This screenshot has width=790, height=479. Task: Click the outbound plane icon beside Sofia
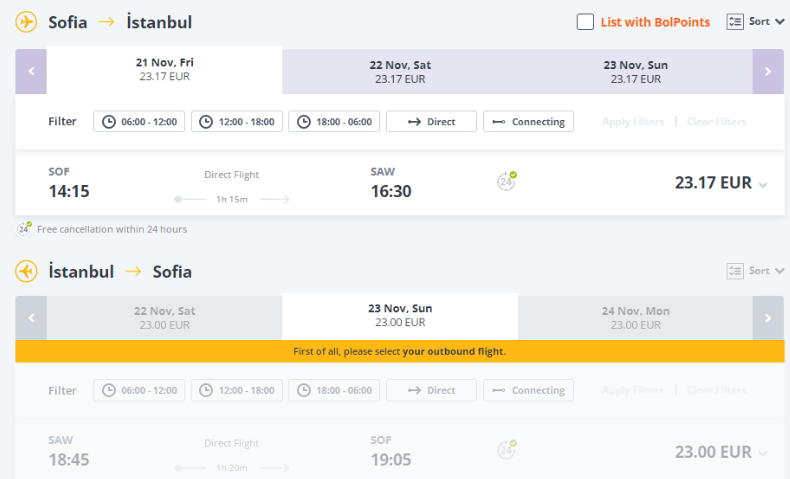point(26,22)
